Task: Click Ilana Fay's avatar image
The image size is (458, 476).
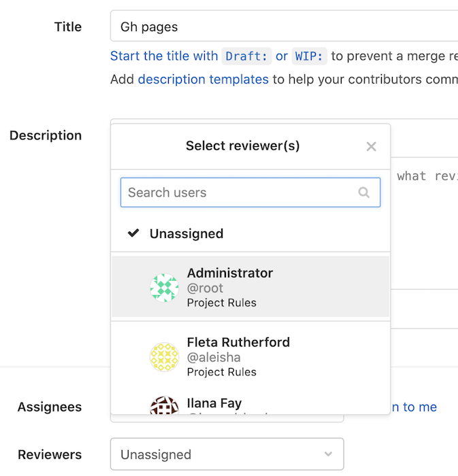Action: point(164,406)
